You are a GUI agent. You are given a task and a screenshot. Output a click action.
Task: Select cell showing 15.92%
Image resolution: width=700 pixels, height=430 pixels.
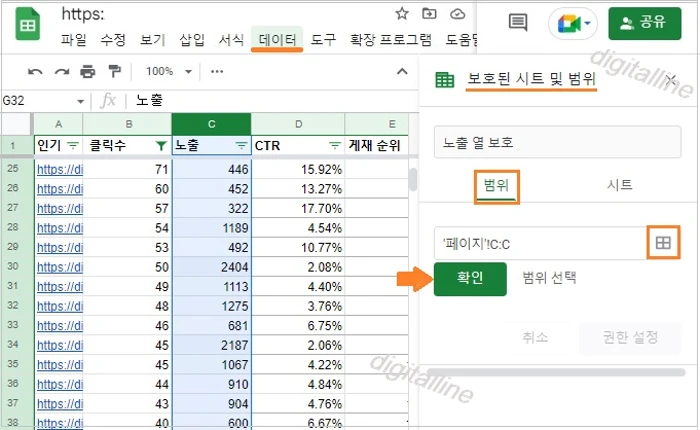pyautogui.click(x=298, y=169)
